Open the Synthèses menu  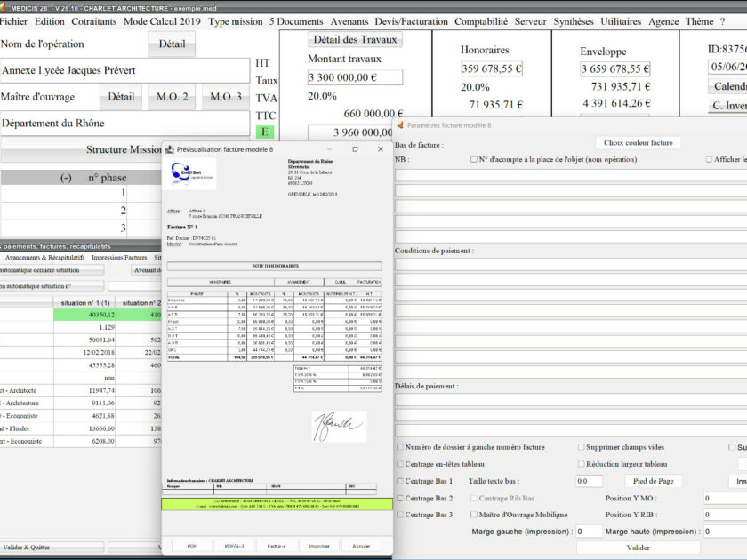click(573, 21)
